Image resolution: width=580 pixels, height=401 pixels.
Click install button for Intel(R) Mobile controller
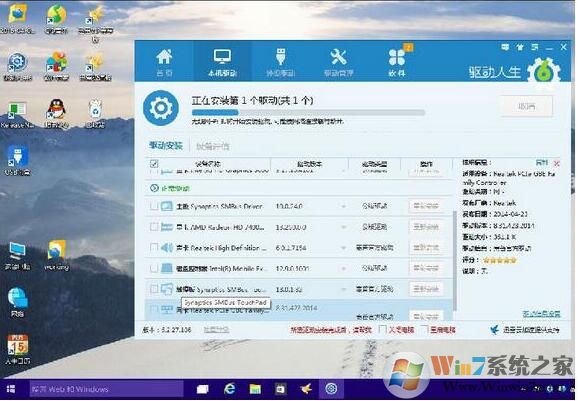pos(426,268)
